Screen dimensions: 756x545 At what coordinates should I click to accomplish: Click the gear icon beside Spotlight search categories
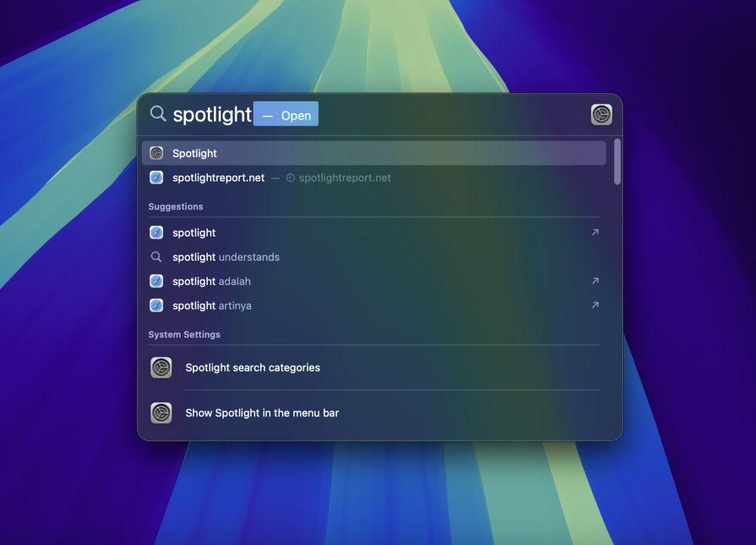pyautogui.click(x=161, y=367)
